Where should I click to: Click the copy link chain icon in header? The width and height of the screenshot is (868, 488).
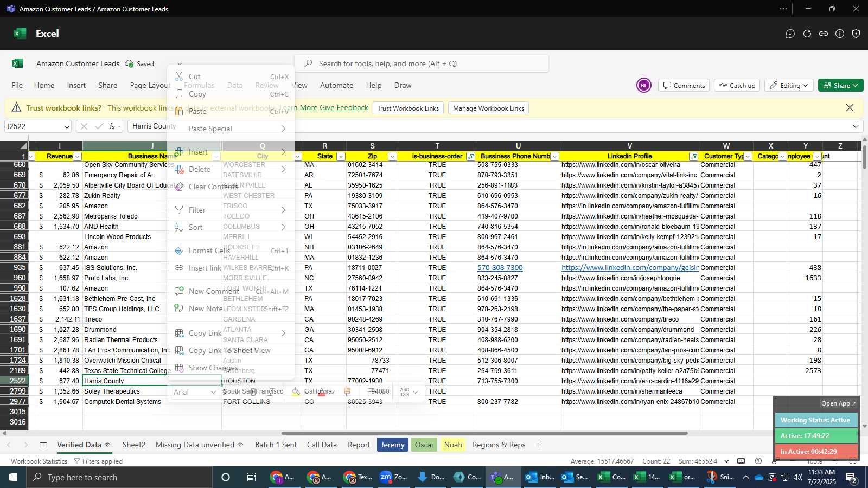point(824,34)
